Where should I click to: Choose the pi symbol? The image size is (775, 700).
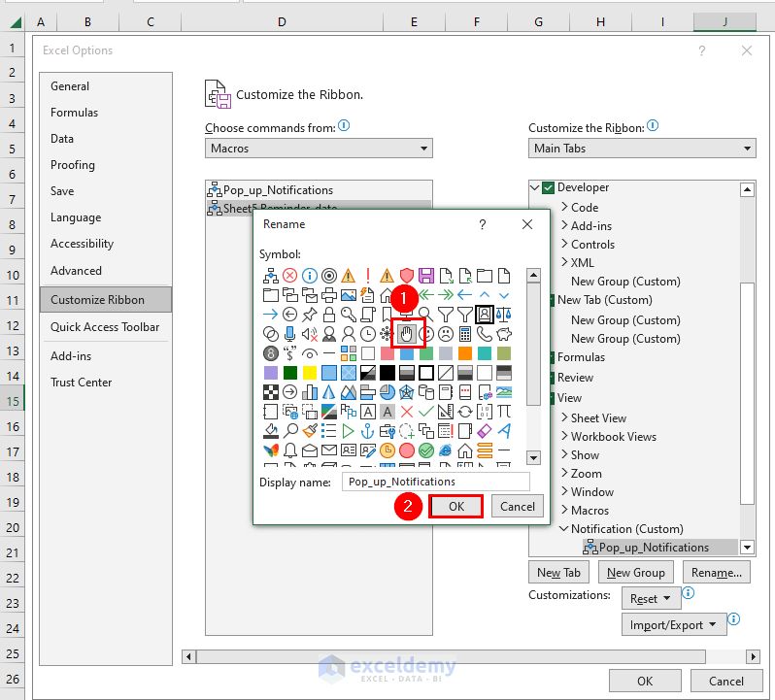pyautogui.click(x=504, y=411)
